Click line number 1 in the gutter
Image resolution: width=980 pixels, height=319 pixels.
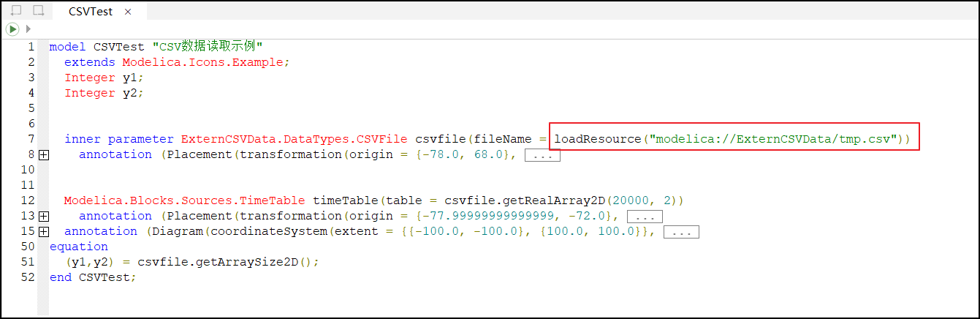[x=31, y=47]
